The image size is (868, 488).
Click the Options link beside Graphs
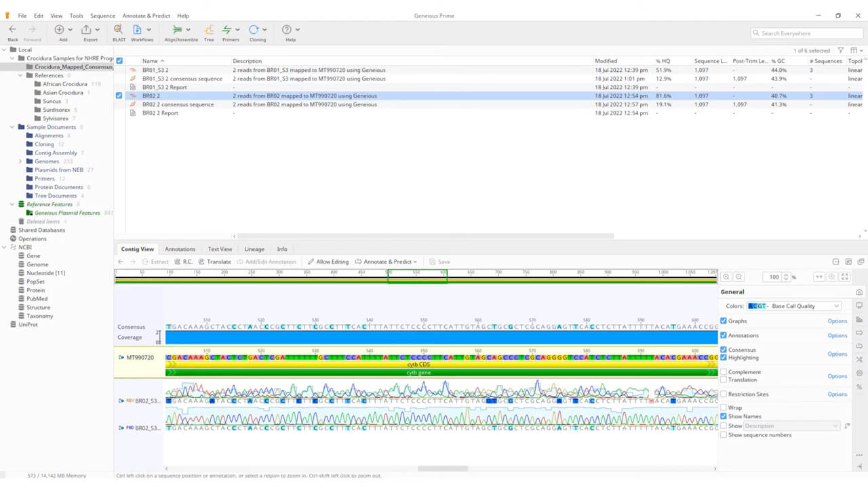point(837,321)
